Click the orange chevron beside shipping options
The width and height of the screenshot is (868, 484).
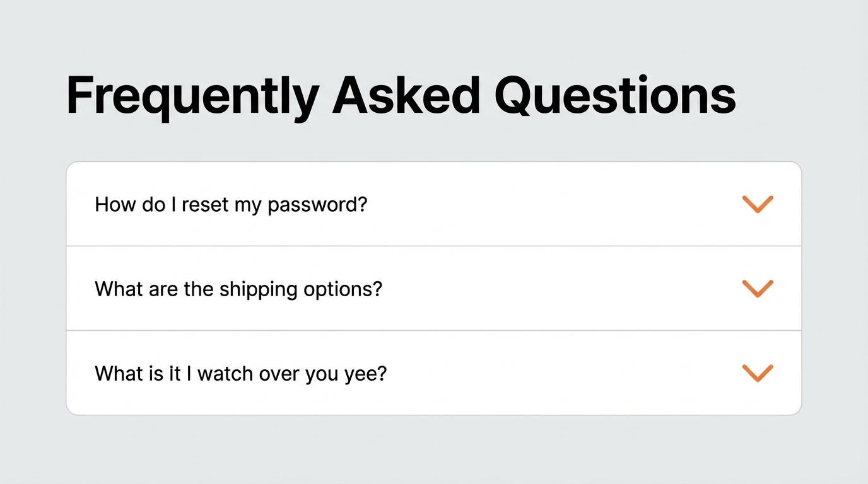(758, 289)
